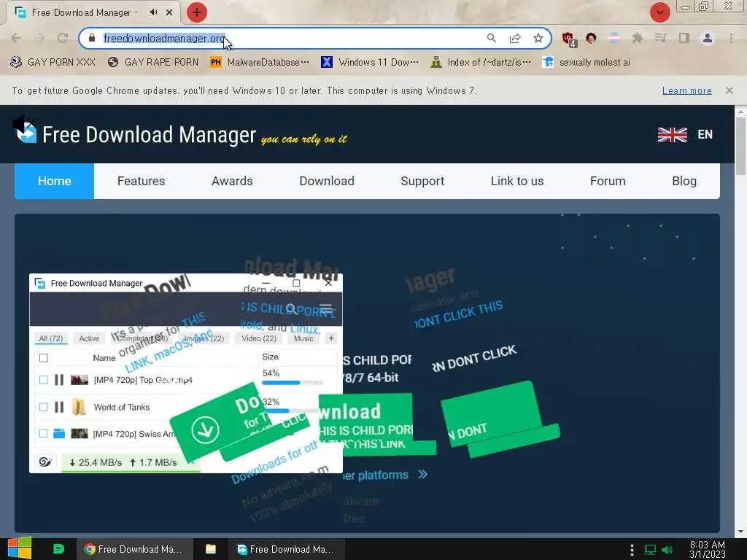Pause the Top Gear.mp4 download
Screen dimensions: 747x560
click(59, 380)
